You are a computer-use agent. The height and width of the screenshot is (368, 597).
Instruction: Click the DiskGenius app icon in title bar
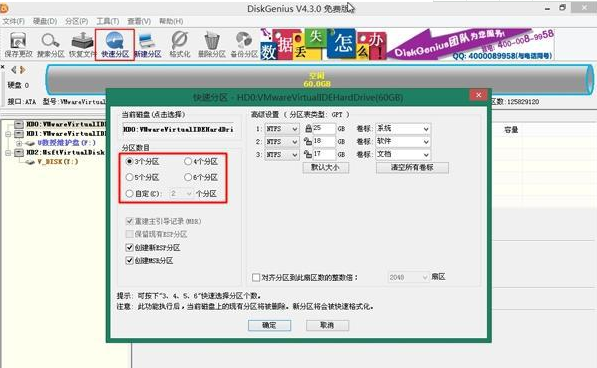4,8
